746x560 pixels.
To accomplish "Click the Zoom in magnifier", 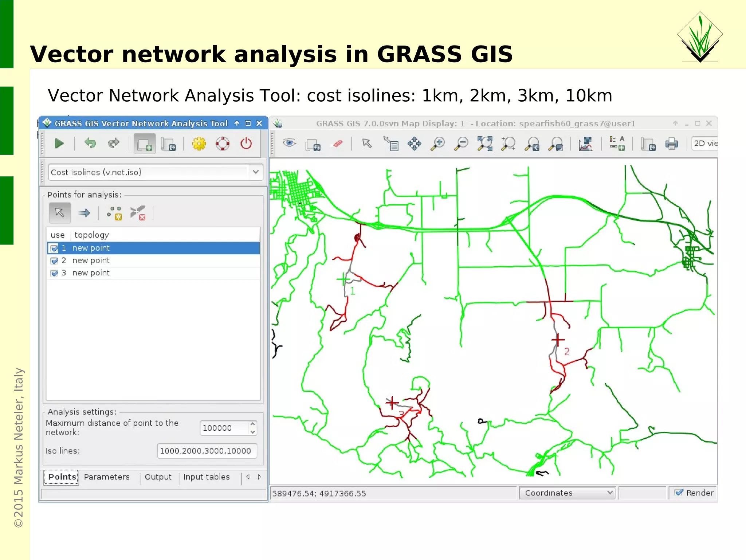I will [438, 144].
